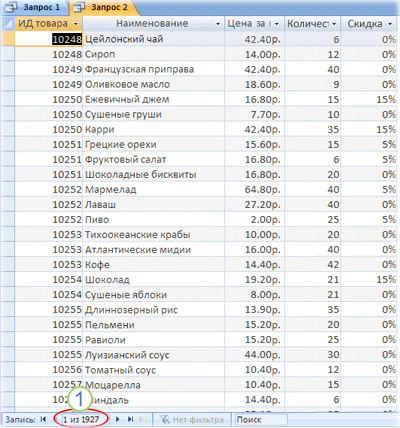The width and height of the screenshot is (400, 428).
Task: Open the Наименование column dropdown arrow
Action: (x=218, y=24)
